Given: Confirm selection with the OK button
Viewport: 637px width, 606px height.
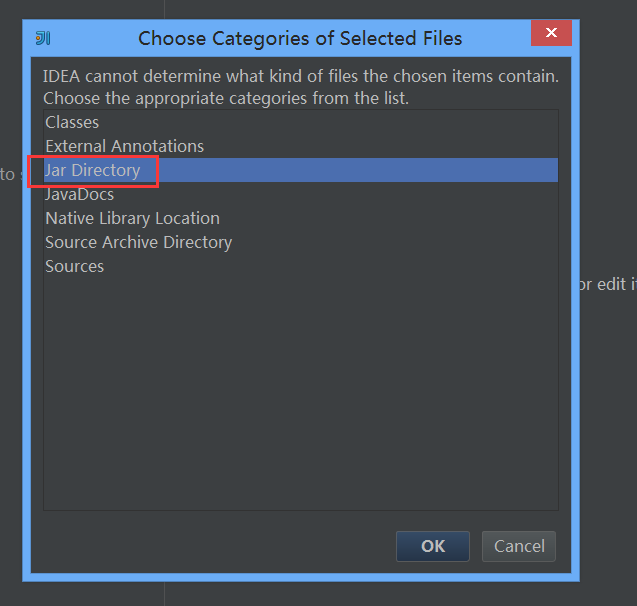Looking at the screenshot, I should tap(433, 546).
